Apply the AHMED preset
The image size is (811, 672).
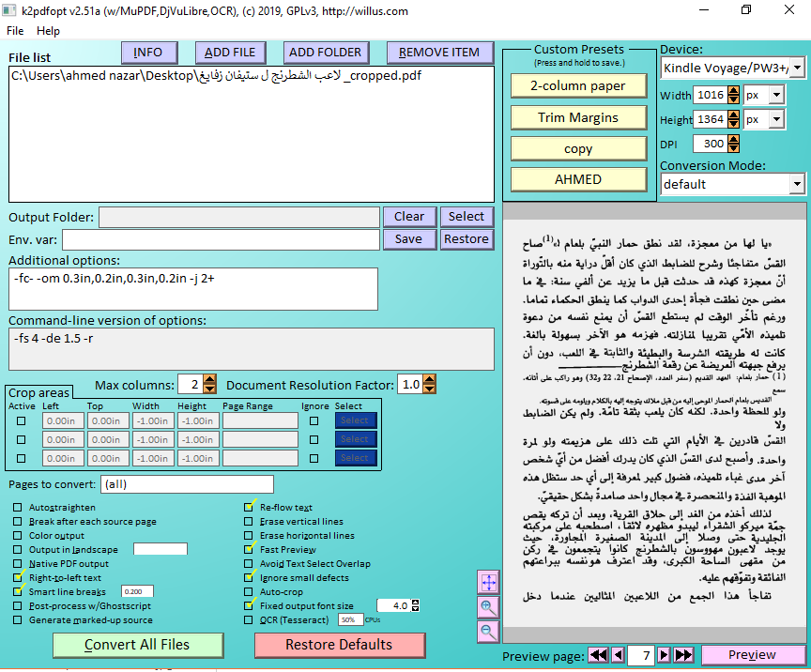click(578, 179)
